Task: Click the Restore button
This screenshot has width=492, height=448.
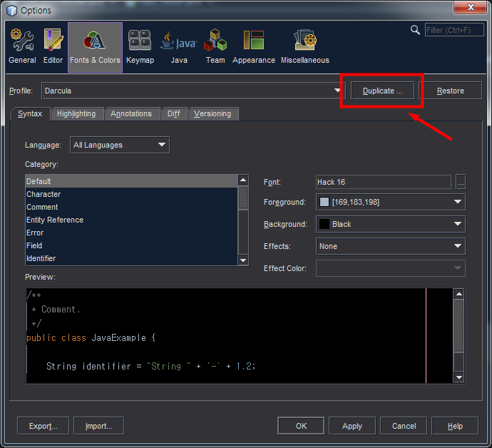Action: coord(450,91)
